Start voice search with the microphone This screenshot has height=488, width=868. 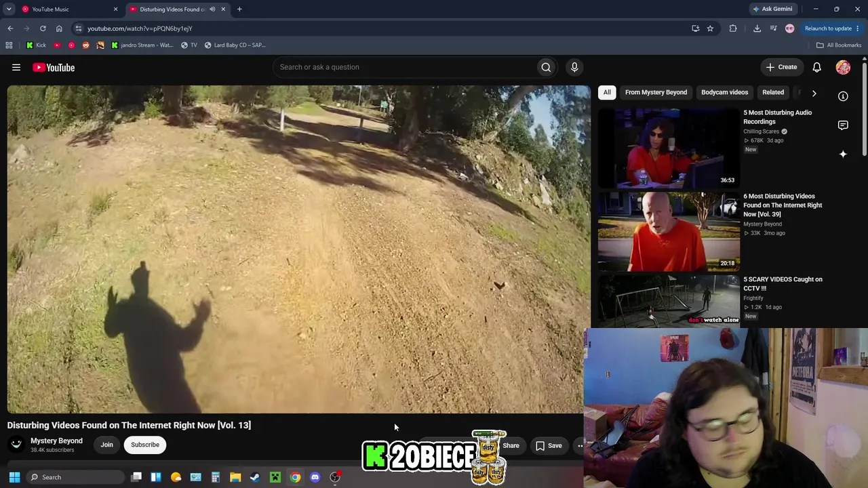[574, 67]
